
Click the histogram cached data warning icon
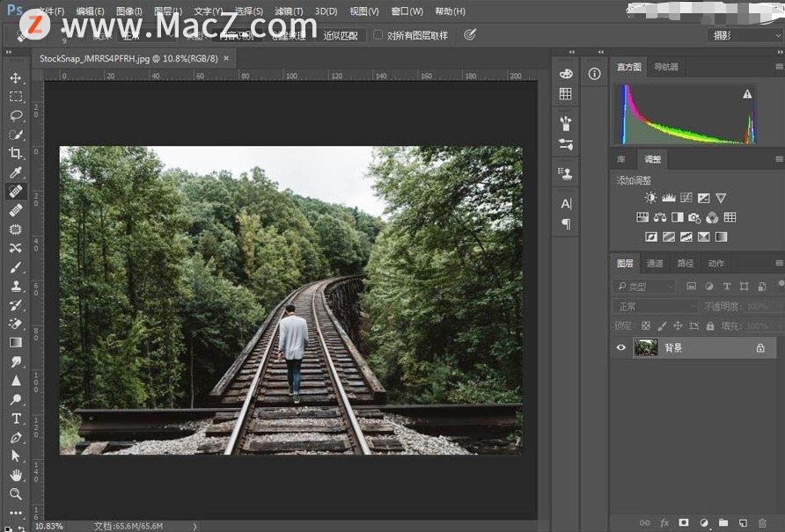point(747,94)
